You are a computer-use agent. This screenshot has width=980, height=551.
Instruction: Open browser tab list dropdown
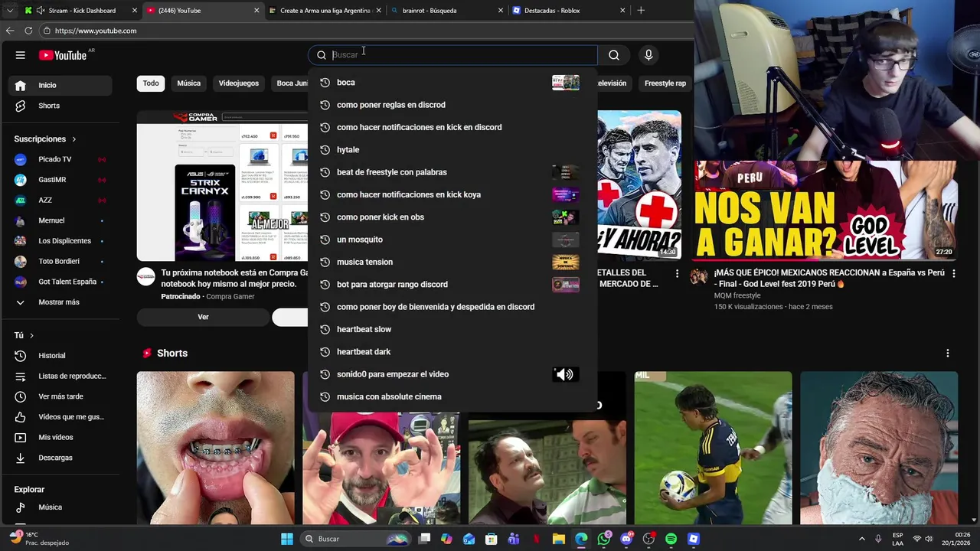click(x=9, y=11)
